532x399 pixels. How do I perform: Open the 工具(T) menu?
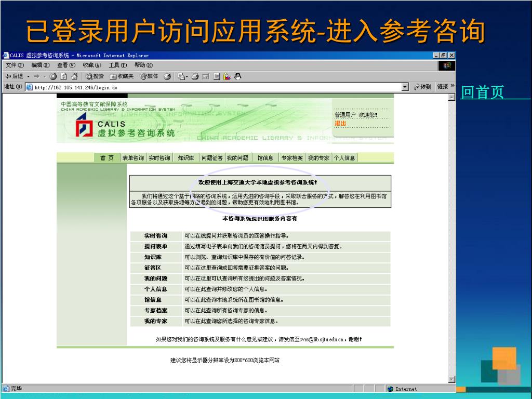point(118,65)
